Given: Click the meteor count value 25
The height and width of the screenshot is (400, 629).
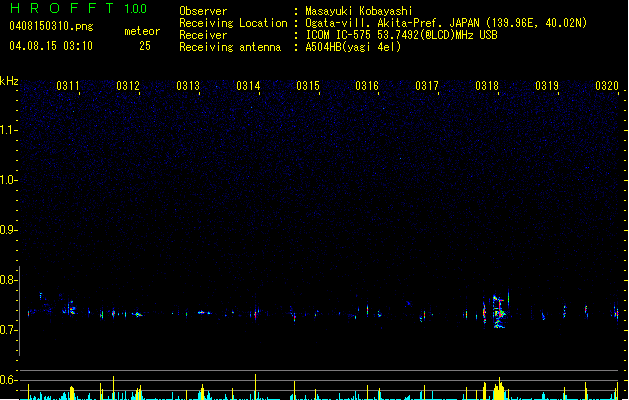Looking at the screenshot, I should click(145, 46).
